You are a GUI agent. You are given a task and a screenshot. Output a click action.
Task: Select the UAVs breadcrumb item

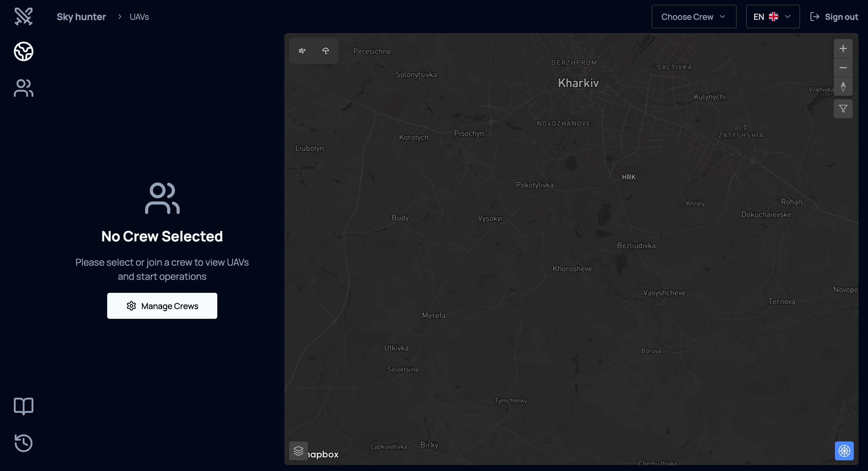[x=139, y=17]
